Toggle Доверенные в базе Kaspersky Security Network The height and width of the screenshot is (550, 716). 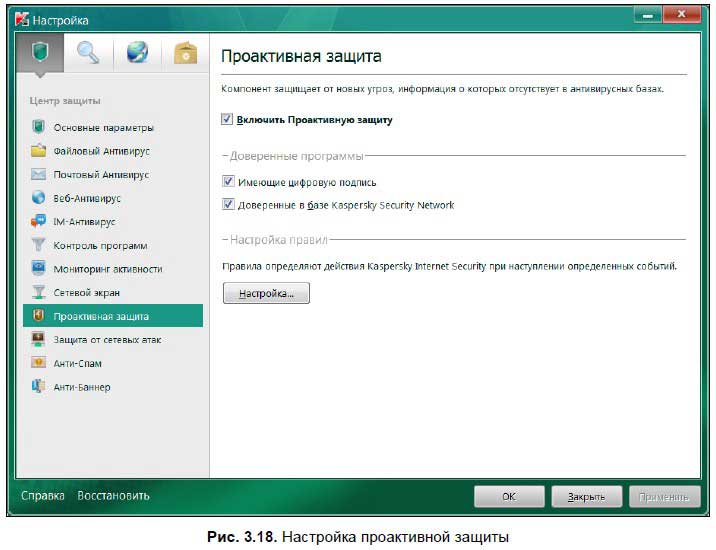pyautogui.click(x=228, y=204)
